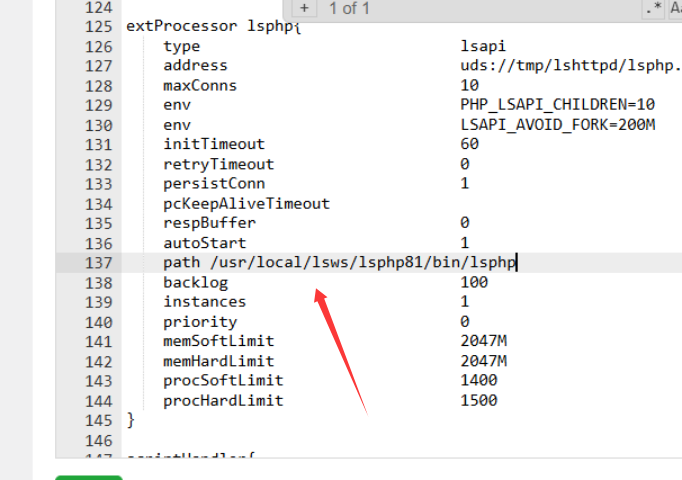Click line number 137 in the gutter
The height and width of the screenshot is (480, 682).
96,263
